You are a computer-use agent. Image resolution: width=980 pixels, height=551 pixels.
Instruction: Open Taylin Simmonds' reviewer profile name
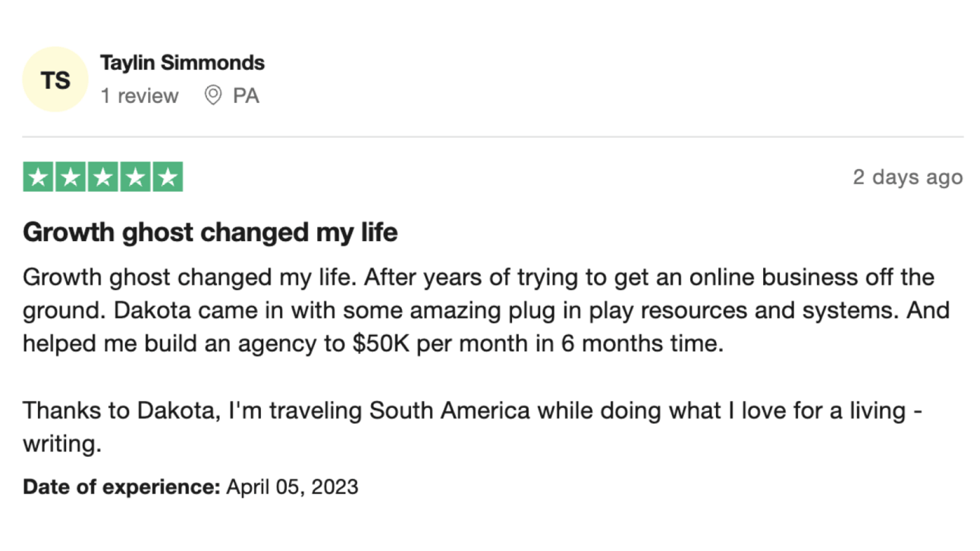pos(182,63)
